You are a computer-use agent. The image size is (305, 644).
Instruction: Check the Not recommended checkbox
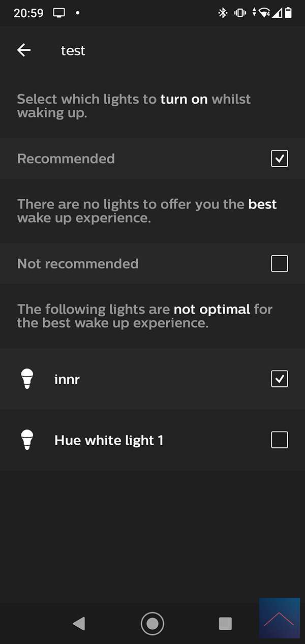click(280, 264)
